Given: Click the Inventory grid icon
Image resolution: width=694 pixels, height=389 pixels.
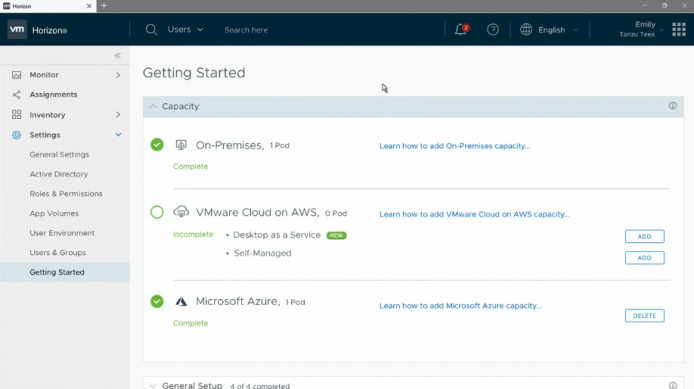Looking at the screenshot, I should [x=16, y=115].
